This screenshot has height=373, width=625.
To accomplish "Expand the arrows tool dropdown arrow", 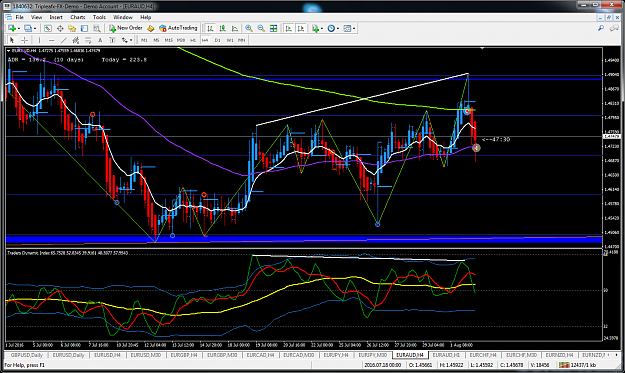I will [131, 40].
